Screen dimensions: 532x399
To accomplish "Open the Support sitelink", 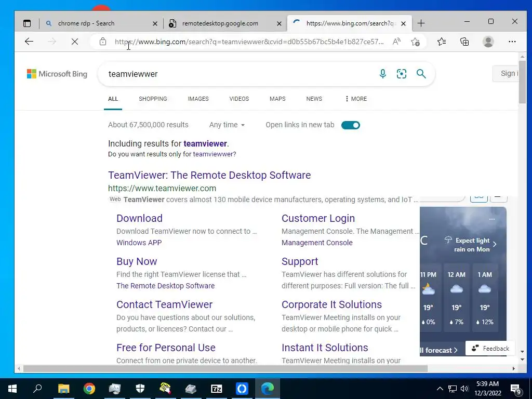I will (300, 261).
